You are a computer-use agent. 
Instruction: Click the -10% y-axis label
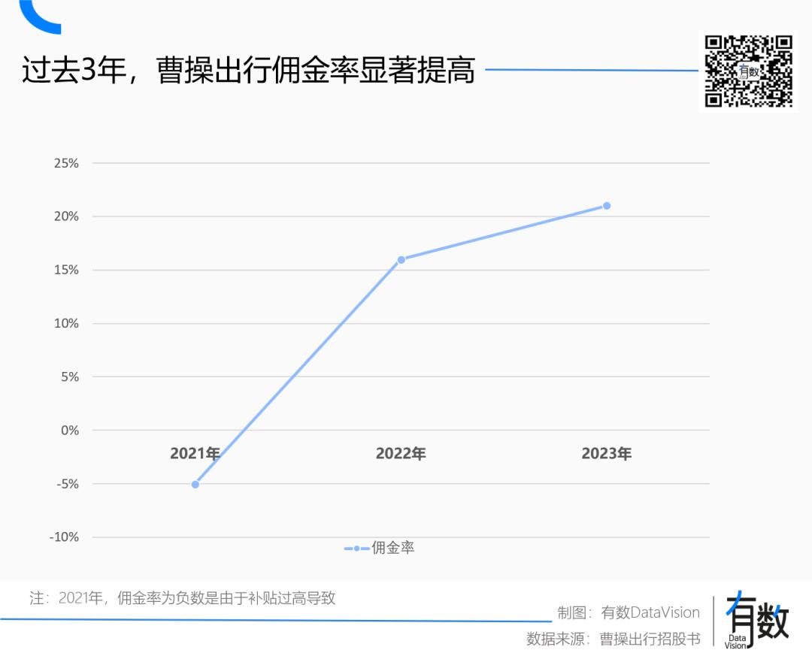point(64,537)
